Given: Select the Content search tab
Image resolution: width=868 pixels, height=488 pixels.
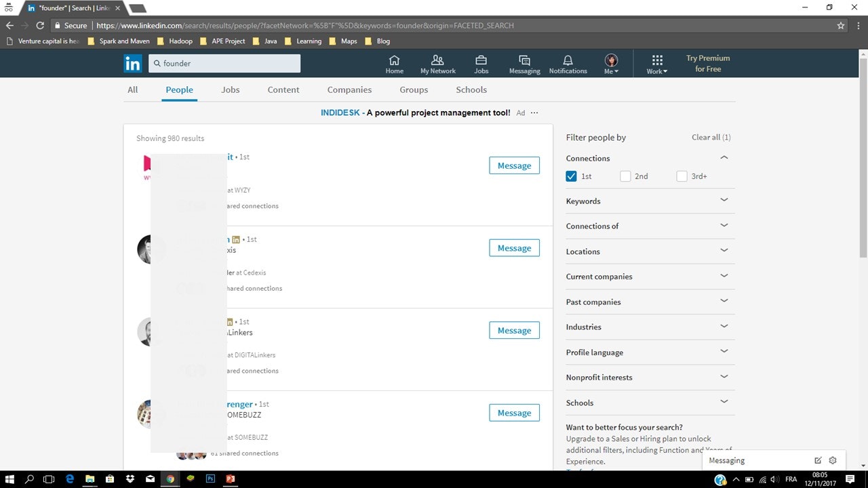Looking at the screenshot, I should click(283, 89).
